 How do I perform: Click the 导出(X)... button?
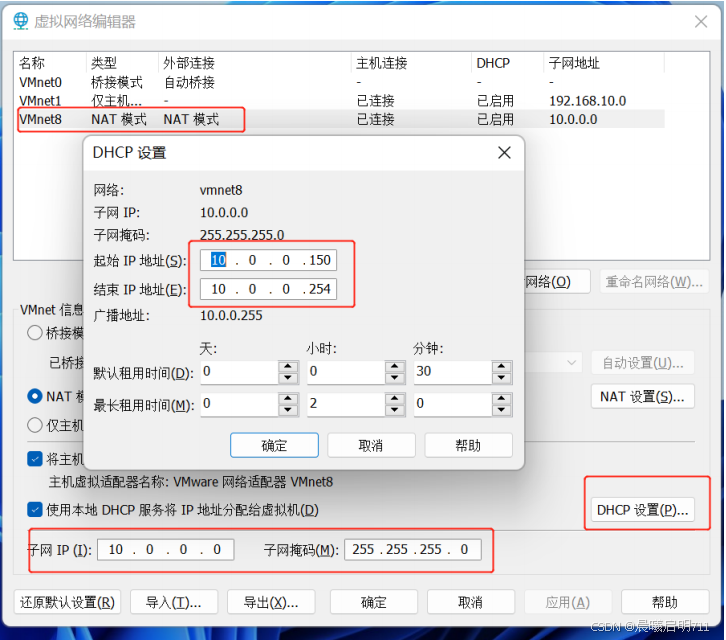271,602
